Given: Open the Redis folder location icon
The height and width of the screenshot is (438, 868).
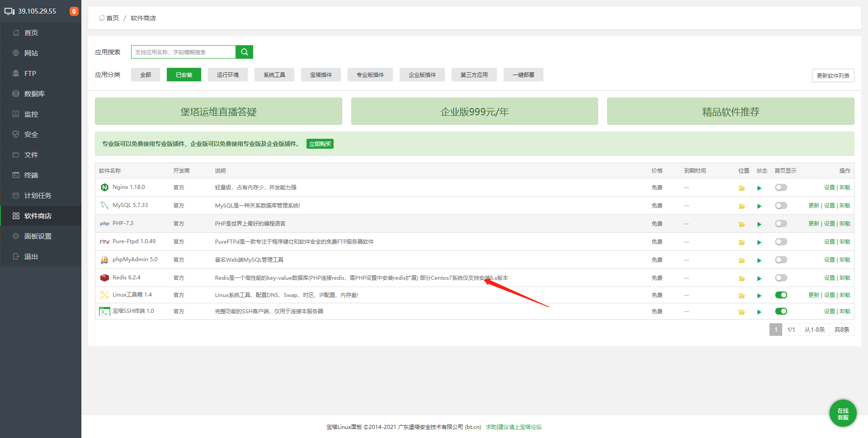Looking at the screenshot, I should (741, 278).
